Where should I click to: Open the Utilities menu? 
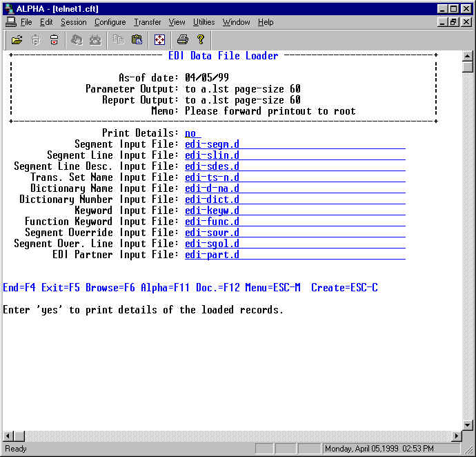click(x=204, y=22)
